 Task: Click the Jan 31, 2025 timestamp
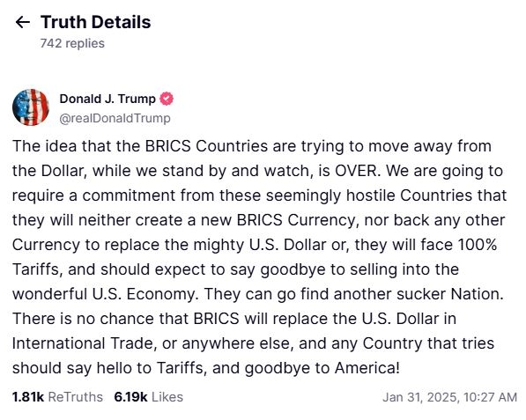point(449,397)
